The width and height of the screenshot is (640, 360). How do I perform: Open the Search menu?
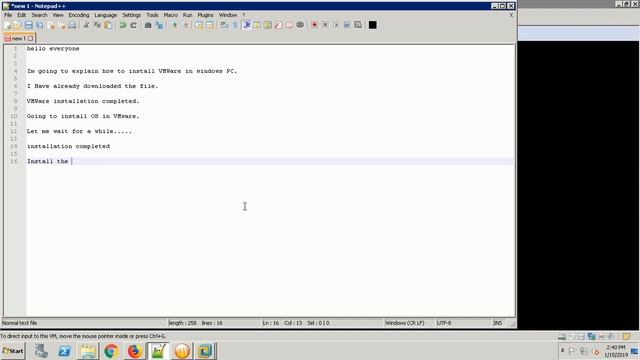pos(40,15)
